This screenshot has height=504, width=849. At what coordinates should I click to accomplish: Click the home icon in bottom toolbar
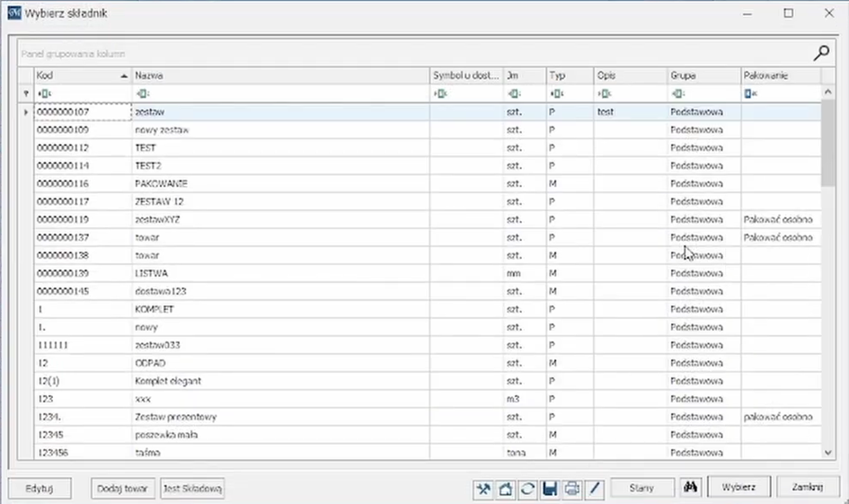[506, 488]
